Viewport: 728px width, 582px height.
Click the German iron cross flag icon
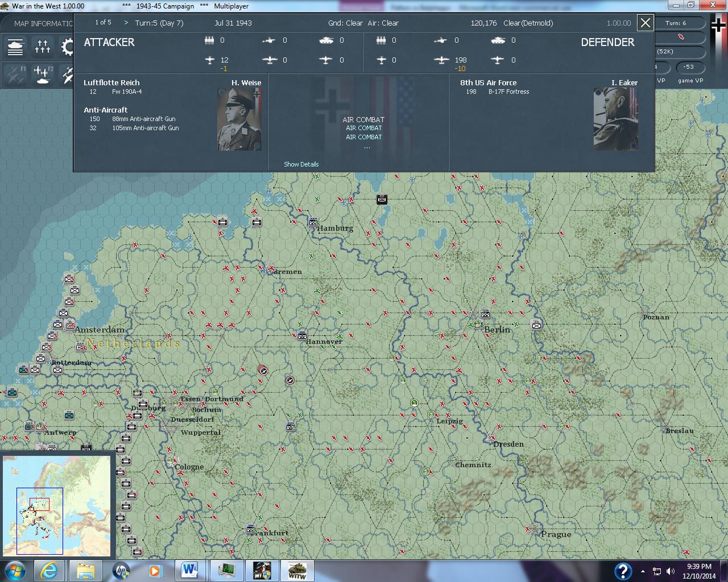[x=718, y=26]
